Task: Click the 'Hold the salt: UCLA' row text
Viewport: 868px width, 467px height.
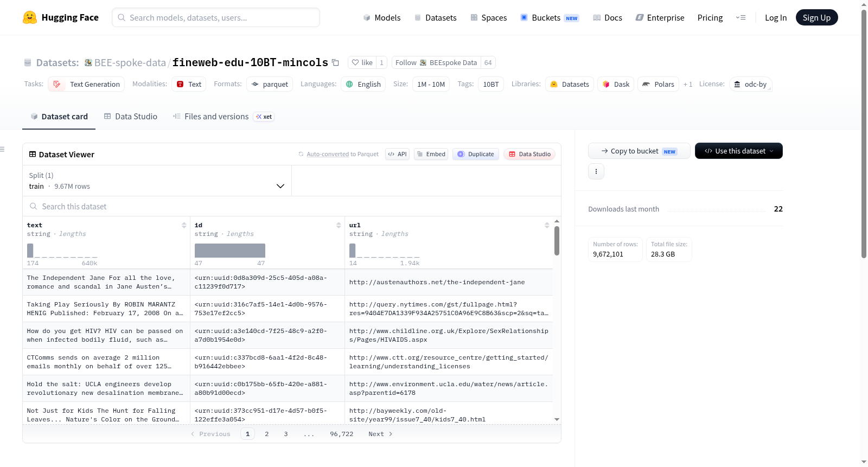Action: coord(106,388)
